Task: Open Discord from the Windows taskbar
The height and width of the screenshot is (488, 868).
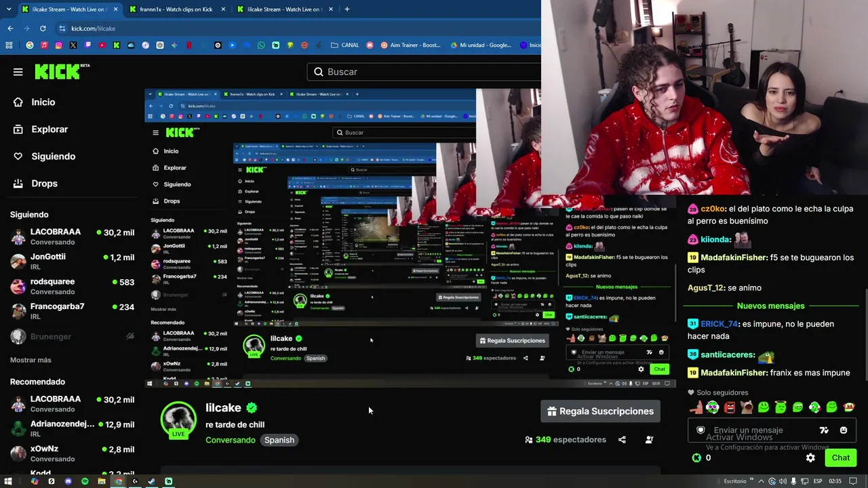Action: coord(68,481)
